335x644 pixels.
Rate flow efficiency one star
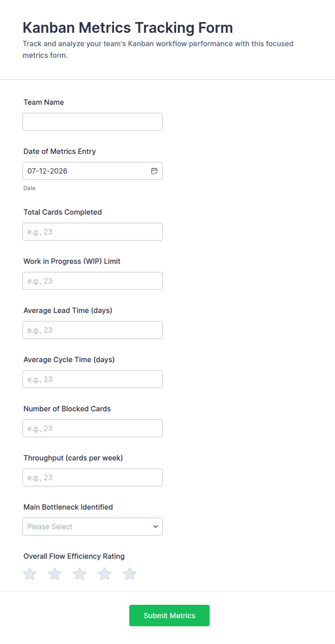click(30, 574)
